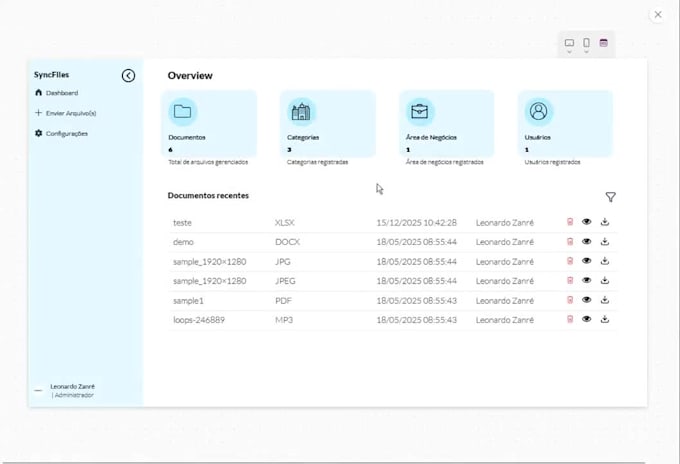Preview sample_1920×1280 JPG with eye icon
The width and height of the screenshot is (680, 464).
click(586, 261)
